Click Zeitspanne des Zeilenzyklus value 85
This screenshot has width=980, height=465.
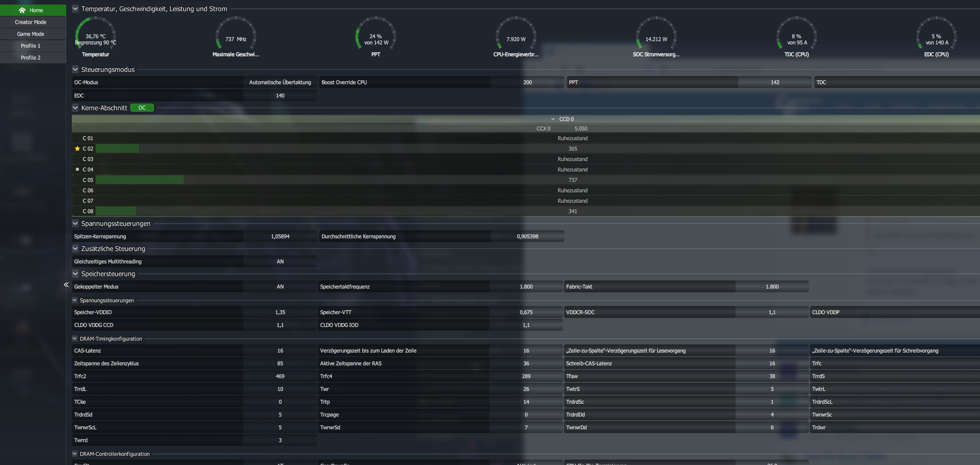tap(280, 364)
